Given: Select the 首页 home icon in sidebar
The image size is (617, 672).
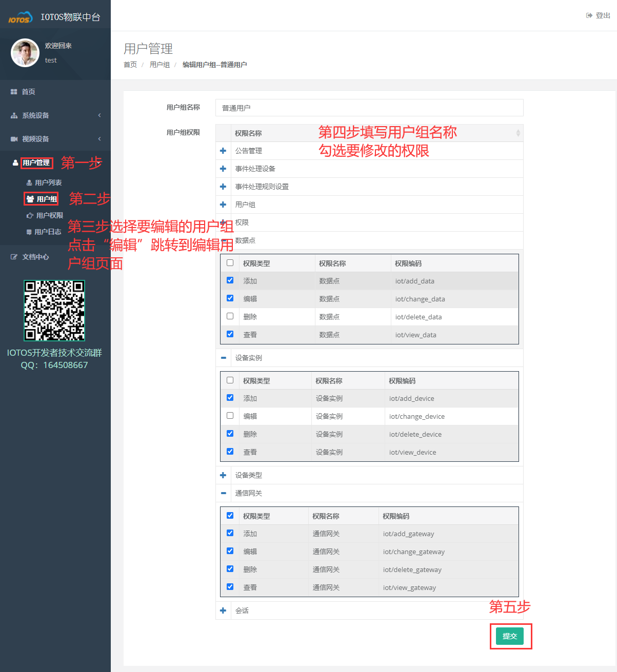Looking at the screenshot, I should 14,91.
